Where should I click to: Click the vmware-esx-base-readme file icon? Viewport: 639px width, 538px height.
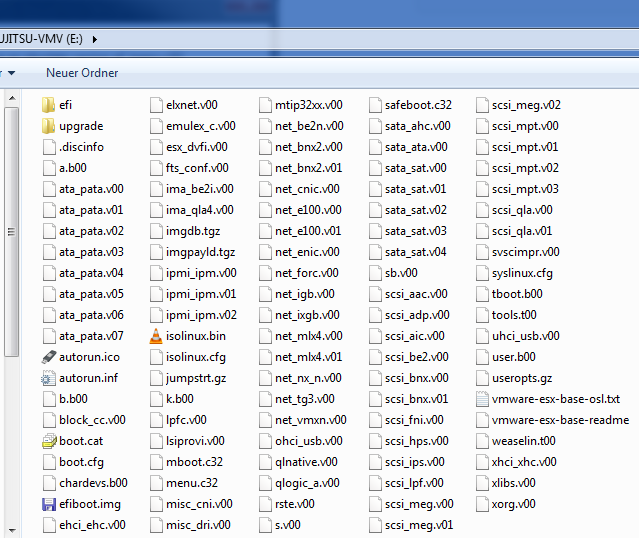coord(482,420)
